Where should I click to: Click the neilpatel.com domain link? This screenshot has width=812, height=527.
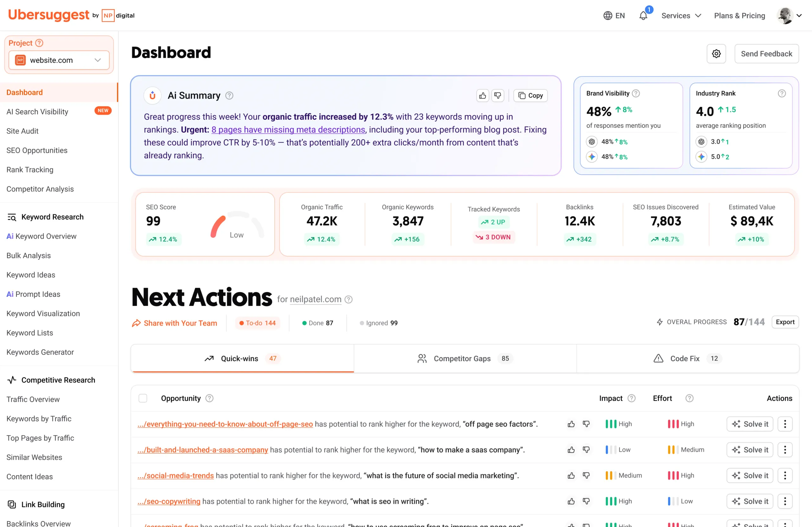coord(316,299)
